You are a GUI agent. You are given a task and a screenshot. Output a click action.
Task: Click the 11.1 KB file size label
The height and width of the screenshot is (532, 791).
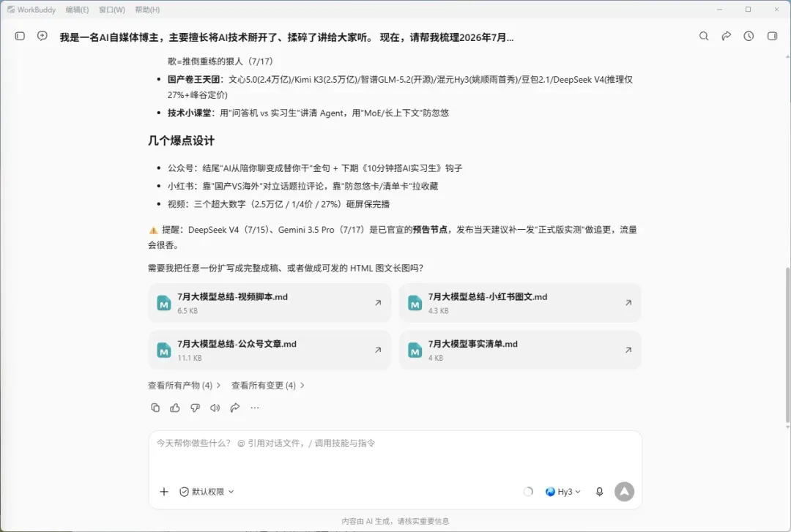click(189, 358)
